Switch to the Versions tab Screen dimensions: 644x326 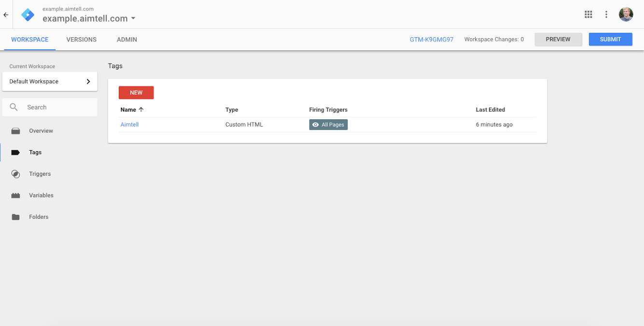82,40
